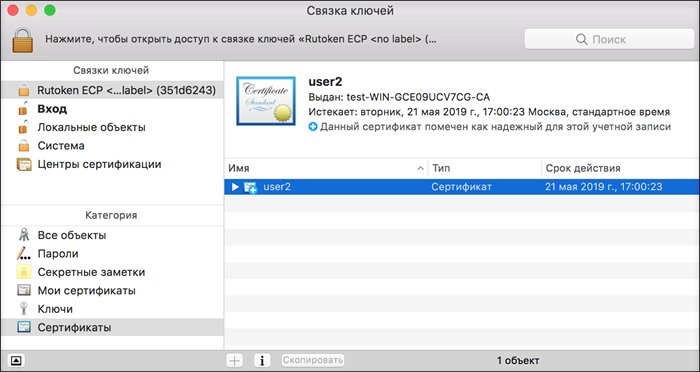Click the large padlock to unlock keychain
This screenshot has height=372, width=700.
point(22,40)
